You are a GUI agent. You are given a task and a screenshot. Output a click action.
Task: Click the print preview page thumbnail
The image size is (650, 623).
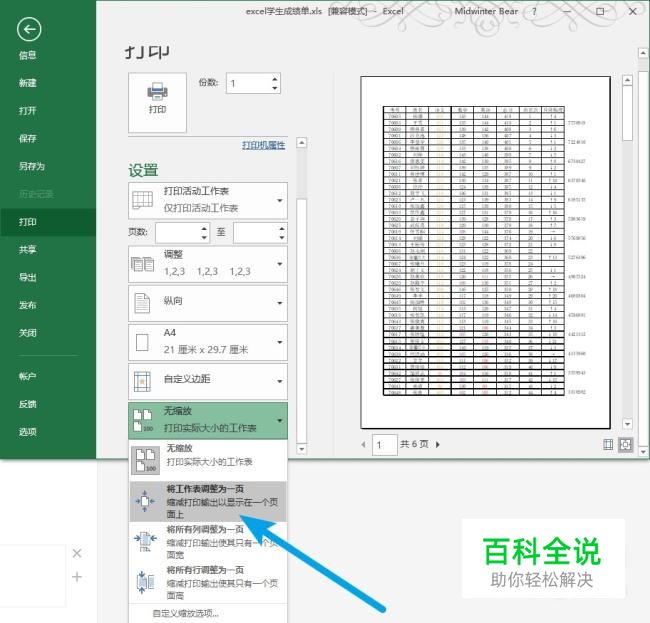point(485,252)
